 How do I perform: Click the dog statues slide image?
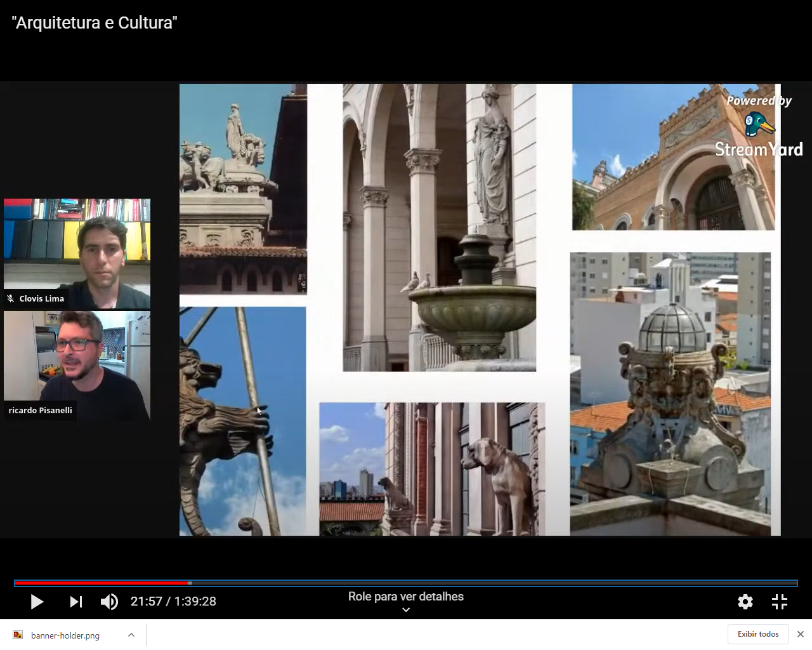pyautogui.click(x=432, y=469)
